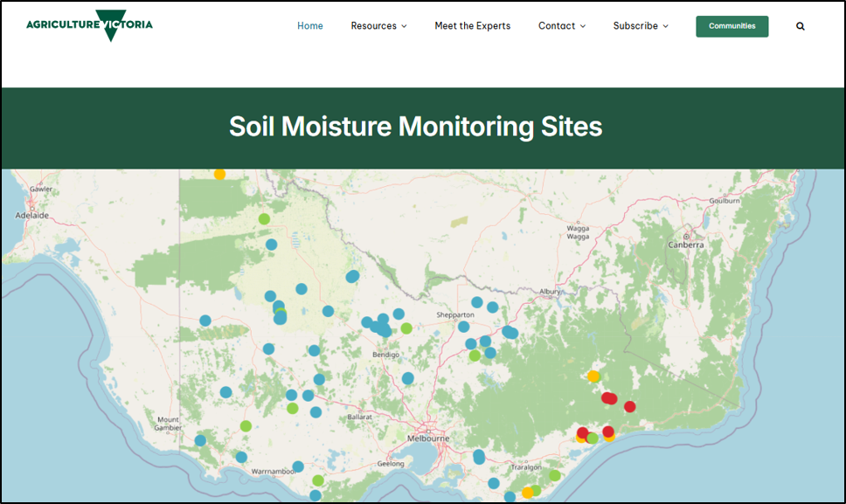
Task: Expand the Subscribe dropdown chevron
Action: [x=665, y=26]
